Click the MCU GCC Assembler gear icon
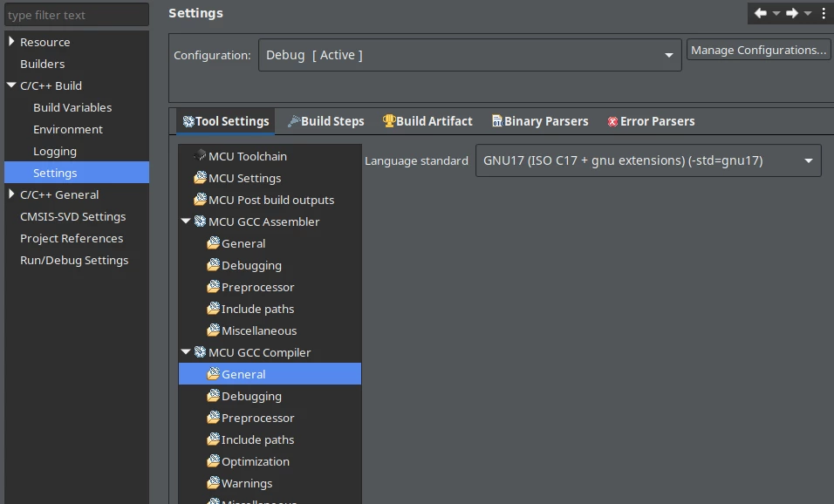 coord(200,221)
